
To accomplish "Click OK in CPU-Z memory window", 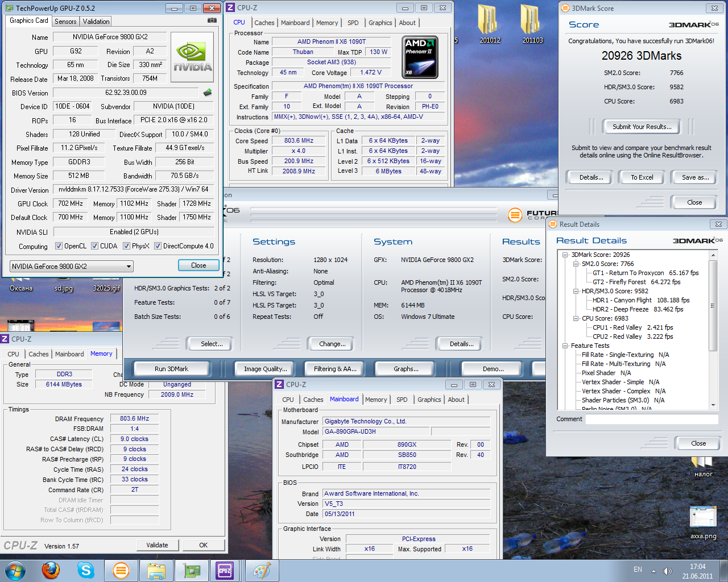I will 203,545.
